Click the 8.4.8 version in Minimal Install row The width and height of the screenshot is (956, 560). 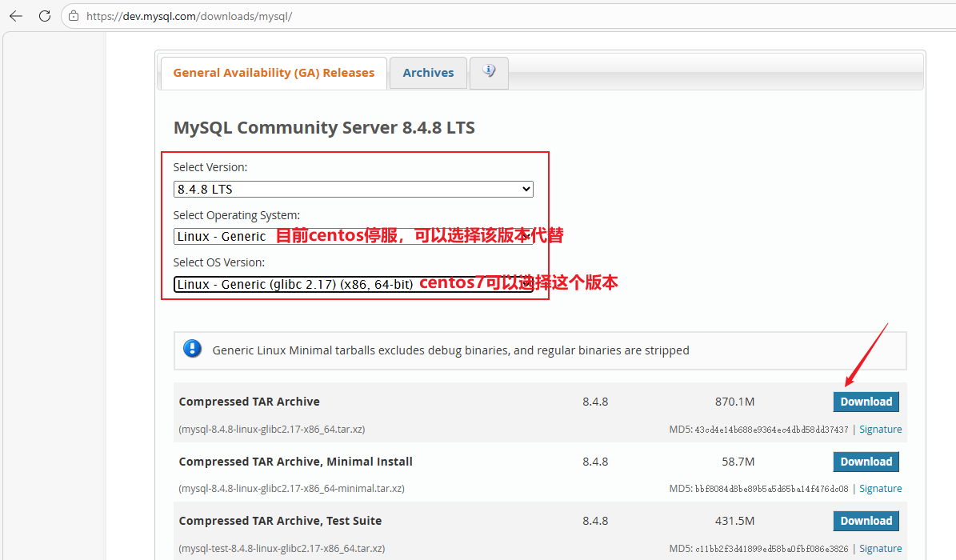click(595, 462)
